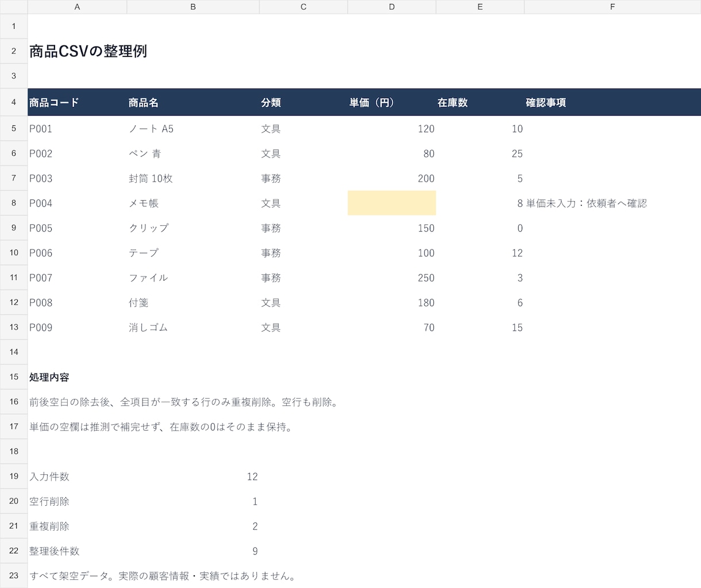This screenshot has height=588, width=701.
Task: Click the product name テープ
Action: click(144, 252)
